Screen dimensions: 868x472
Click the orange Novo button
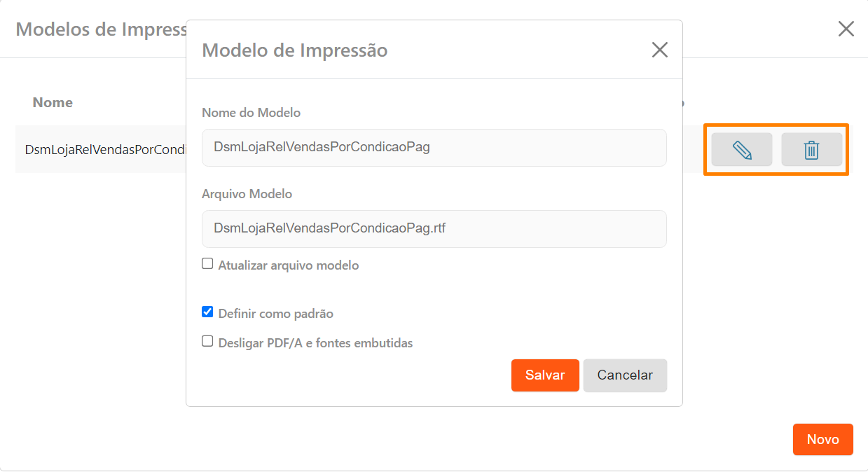point(822,439)
